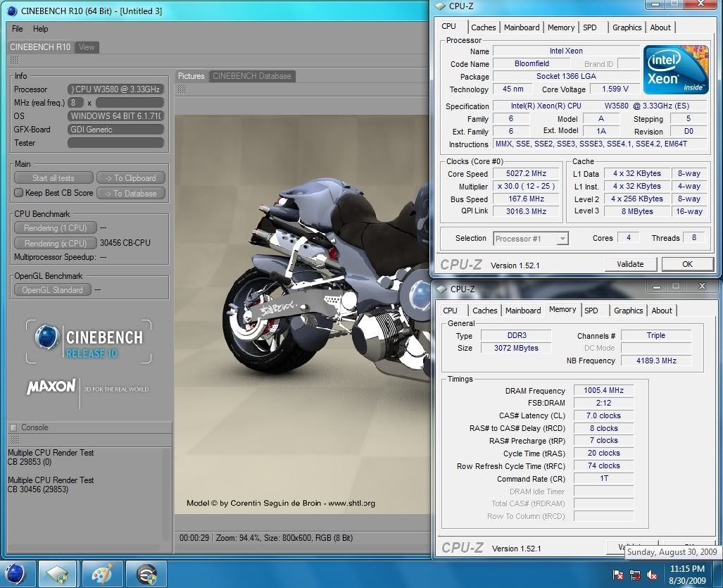Screen dimensions: 723x588
Task: Open Caches tab in upper CPU-Z window
Action: click(483, 27)
